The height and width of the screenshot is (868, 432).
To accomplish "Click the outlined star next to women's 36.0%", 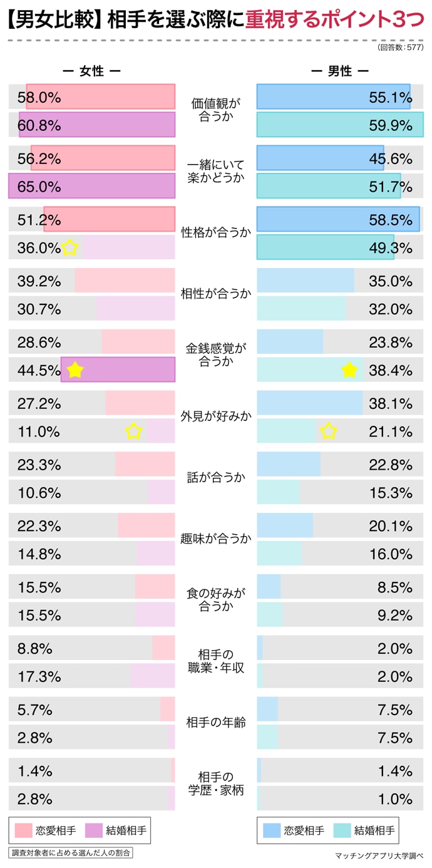I will 70,248.
